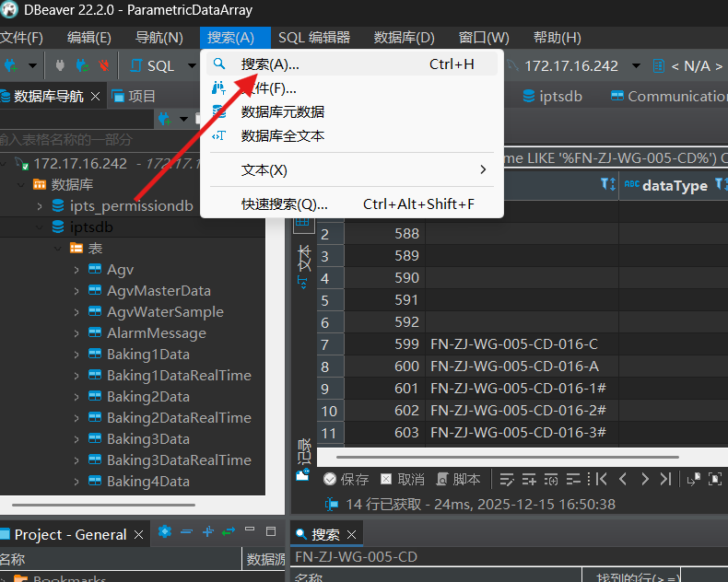Select row header number 5
The width and height of the screenshot is (728, 582).
[330, 300]
